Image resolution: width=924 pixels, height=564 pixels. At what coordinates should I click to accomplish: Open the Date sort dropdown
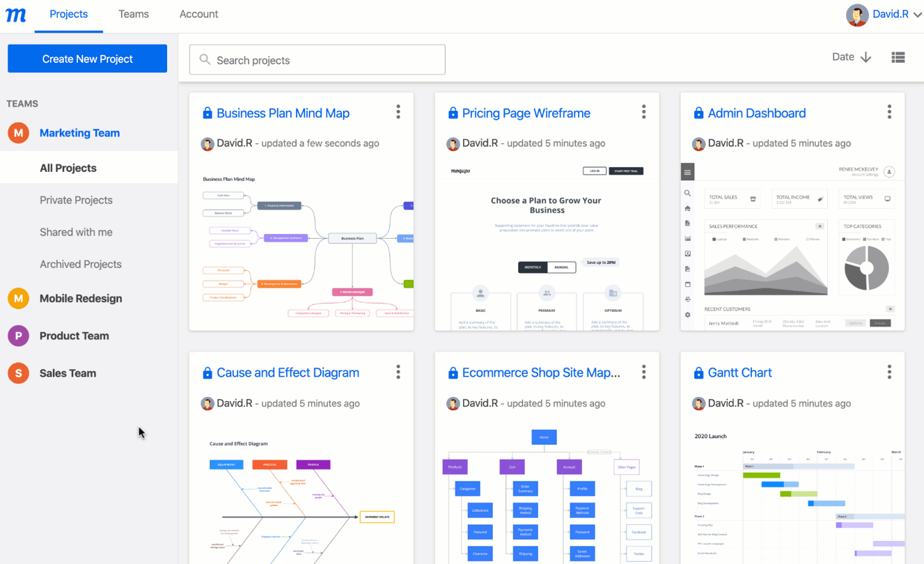850,56
